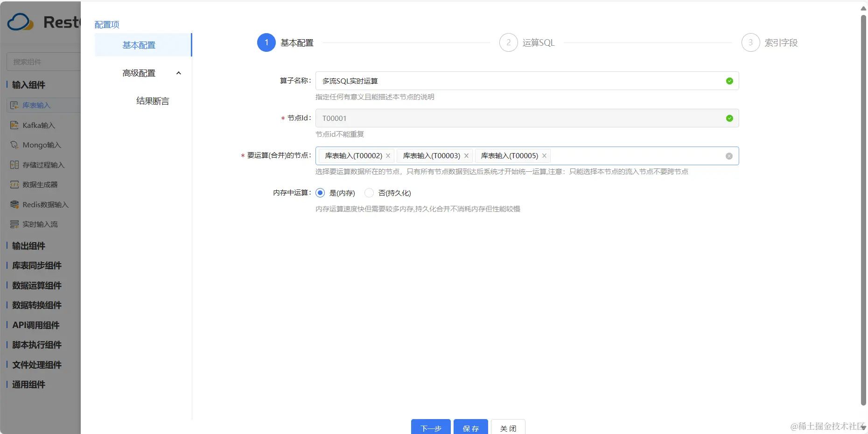Click the Kafka输入 list item
The height and width of the screenshot is (434, 868).
(44, 125)
